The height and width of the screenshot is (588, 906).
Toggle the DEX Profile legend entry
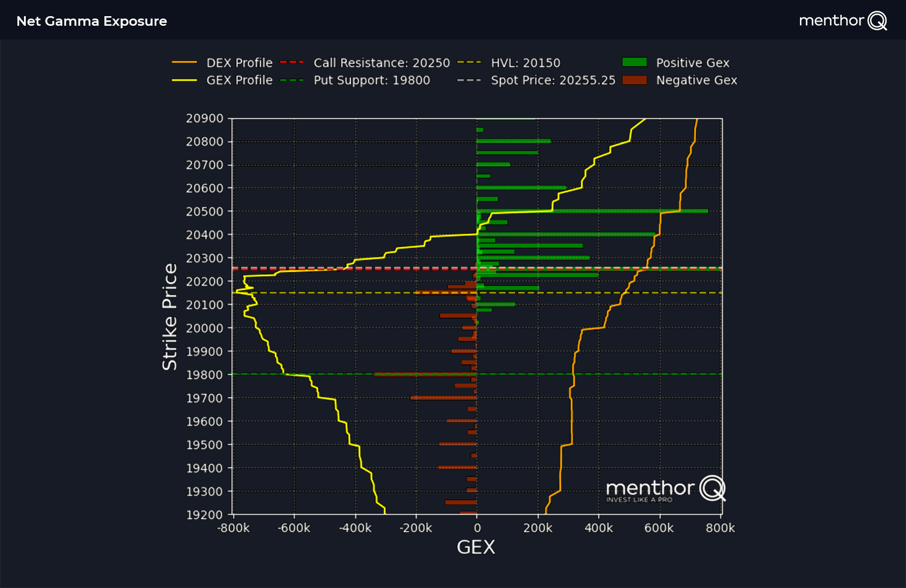(239, 62)
